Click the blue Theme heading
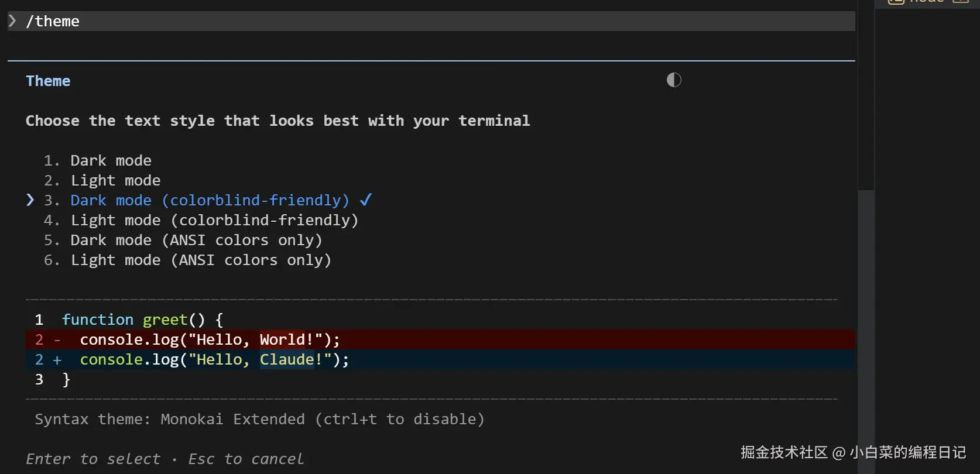980x474 pixels. tap(48, 81)
